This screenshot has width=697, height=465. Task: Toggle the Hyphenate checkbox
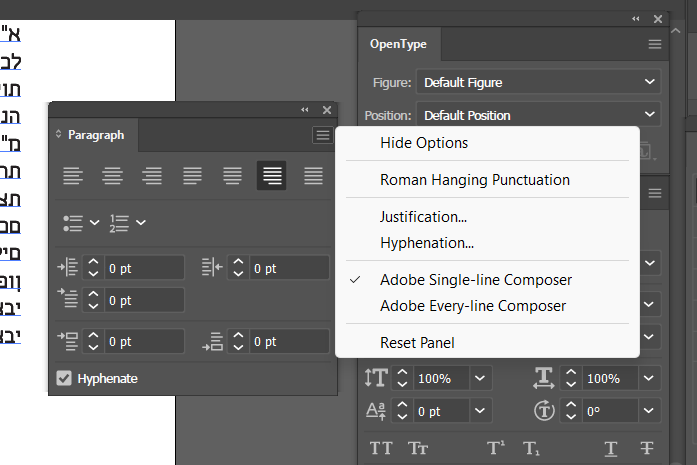[x=64, y=379]
